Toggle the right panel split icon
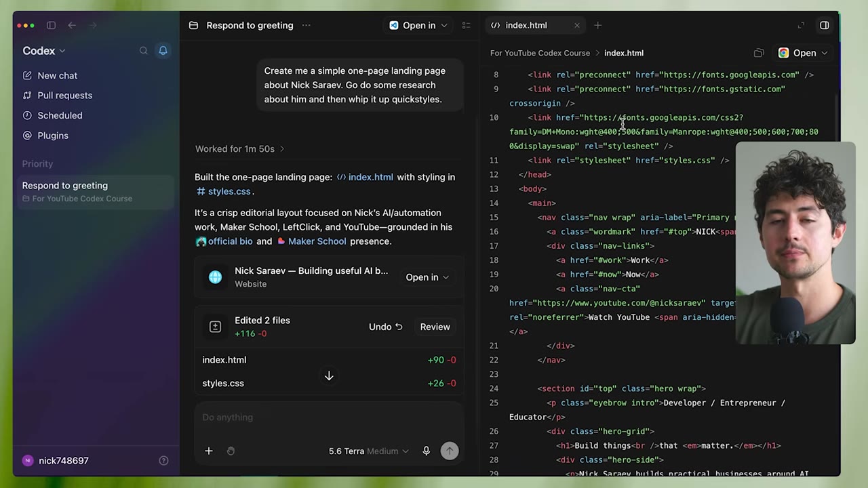Screen dimensions: 868x488 coord(825,25)
